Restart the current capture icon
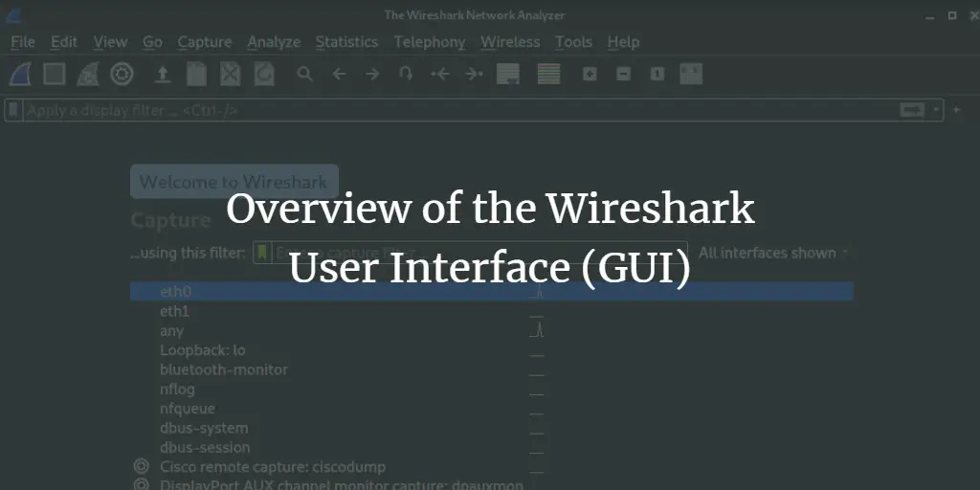The height and width of the screenshot is (490, 980). pos(88,75)
